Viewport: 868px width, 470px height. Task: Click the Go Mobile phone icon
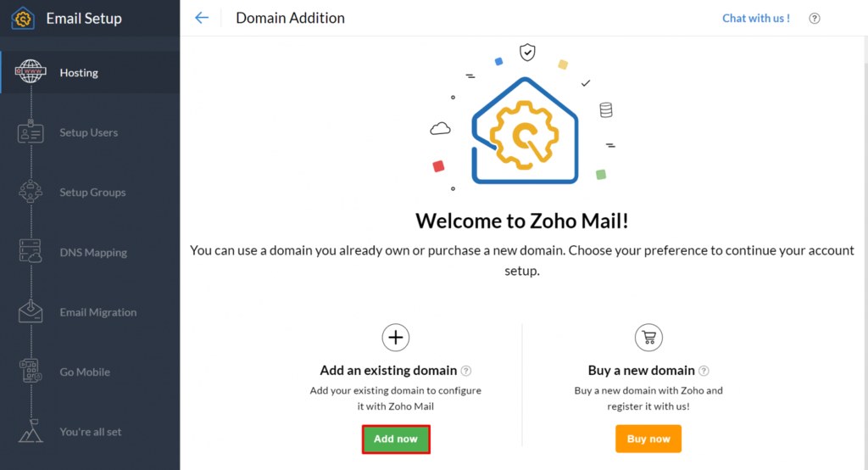[x=31, y=372]
